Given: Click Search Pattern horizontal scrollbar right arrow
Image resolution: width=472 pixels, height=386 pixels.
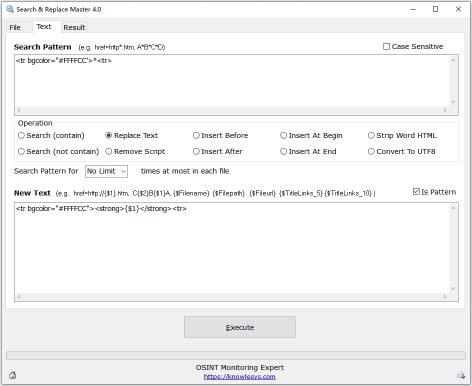Looking at the screenshot, I should [445, 110].
